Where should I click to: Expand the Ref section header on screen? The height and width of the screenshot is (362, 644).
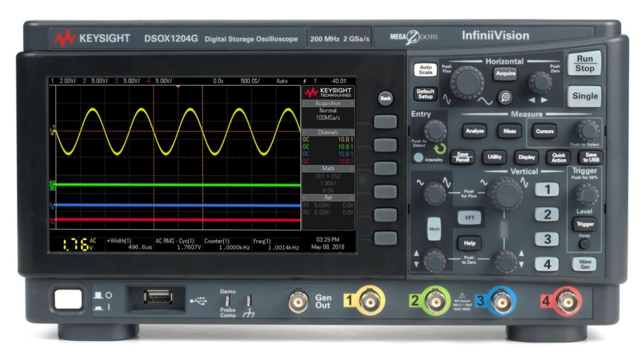coord(328,198)
